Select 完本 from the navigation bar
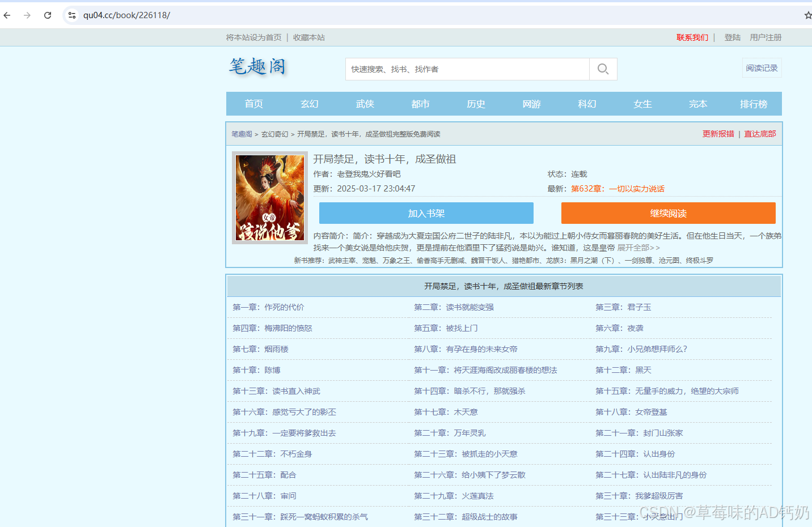This screenshot has height=527, width=812. click(698, 104)
